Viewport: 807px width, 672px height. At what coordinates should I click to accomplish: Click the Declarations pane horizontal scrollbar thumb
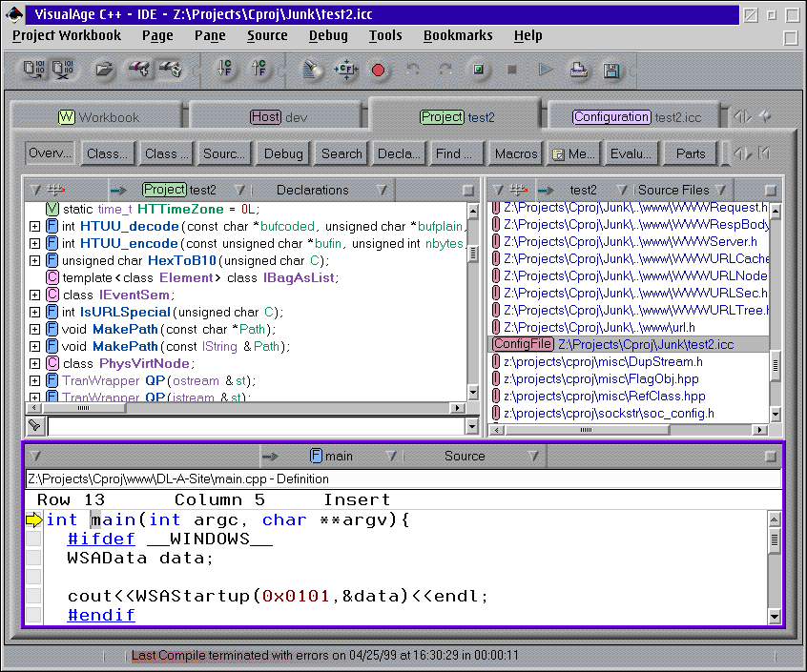(83, 408)
